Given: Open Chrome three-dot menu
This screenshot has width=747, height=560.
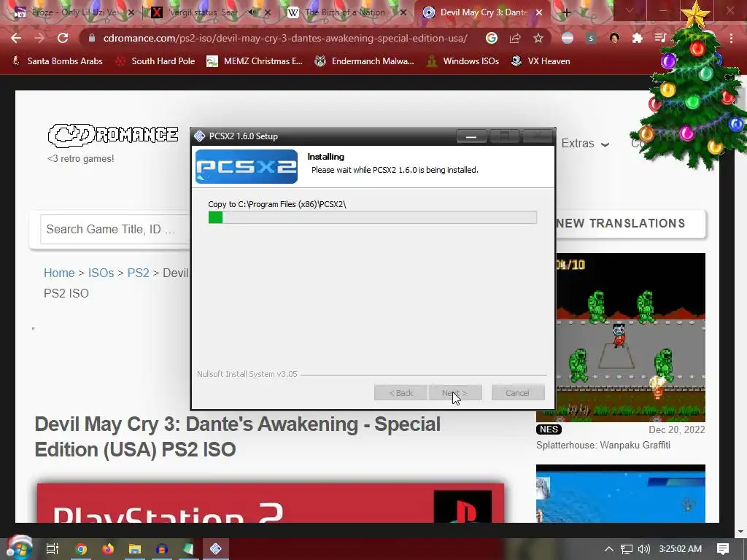Looking at the screenshot, I should click(x=731, y=38).
